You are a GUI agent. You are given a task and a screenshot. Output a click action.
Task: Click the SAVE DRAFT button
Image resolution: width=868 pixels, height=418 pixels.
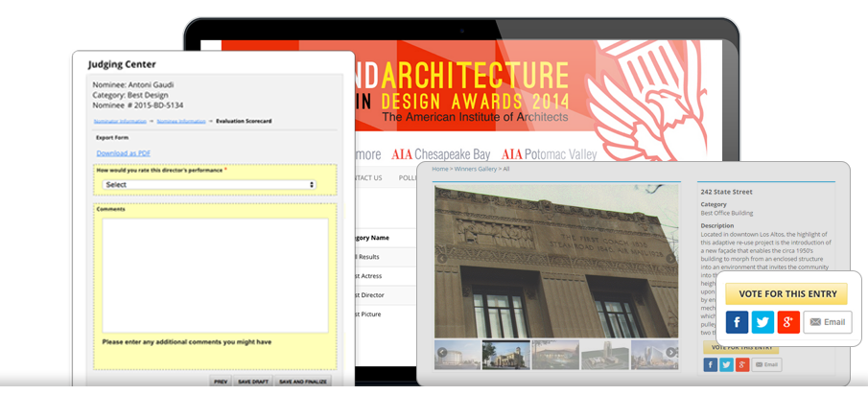pyautogui.click(x=253, y=382)
